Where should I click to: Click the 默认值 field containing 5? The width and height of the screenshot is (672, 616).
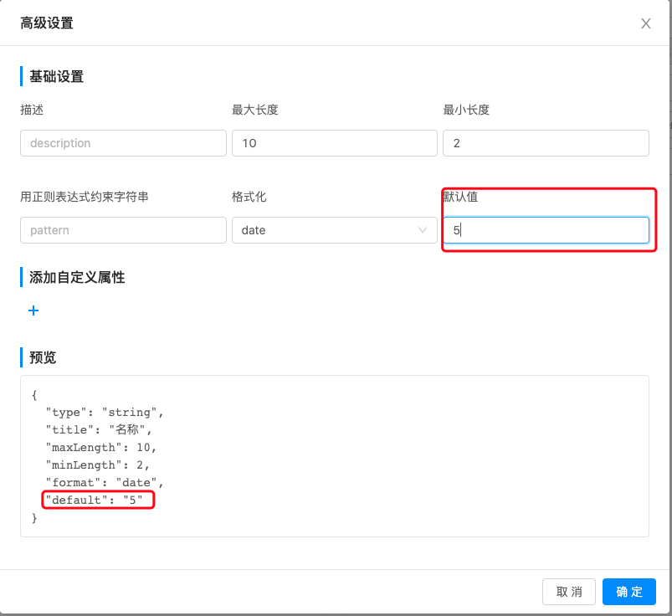[546, 230]
